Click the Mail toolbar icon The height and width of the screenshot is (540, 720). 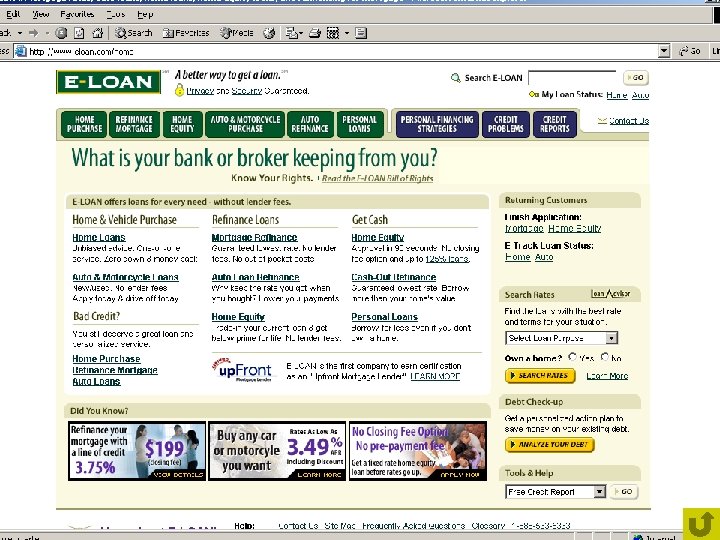click(294, 33)
